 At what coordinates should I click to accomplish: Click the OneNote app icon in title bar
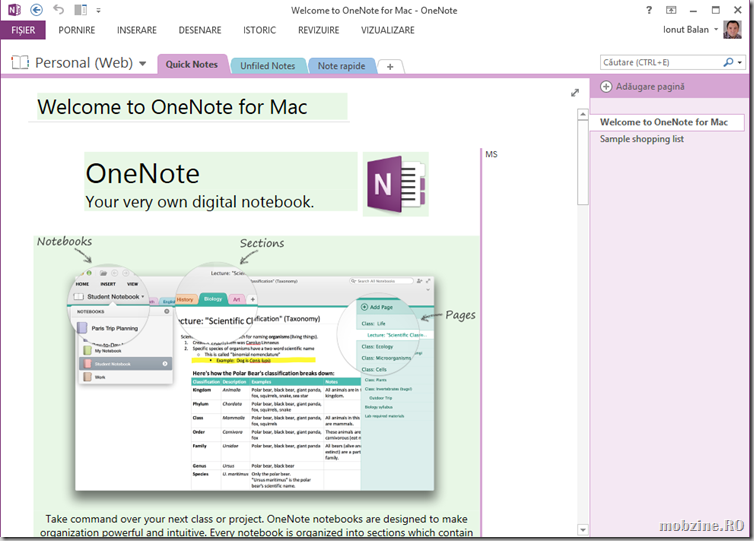coord(14,10)
